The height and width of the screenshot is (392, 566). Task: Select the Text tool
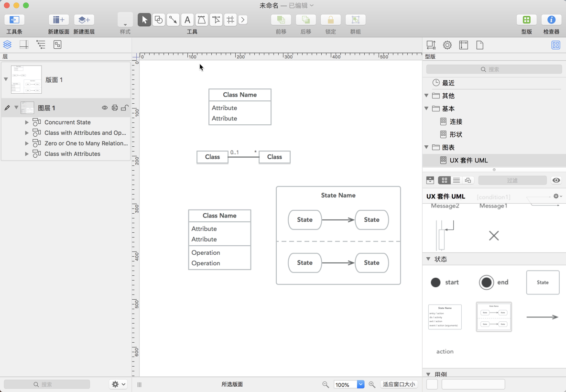tap(187, 20)
